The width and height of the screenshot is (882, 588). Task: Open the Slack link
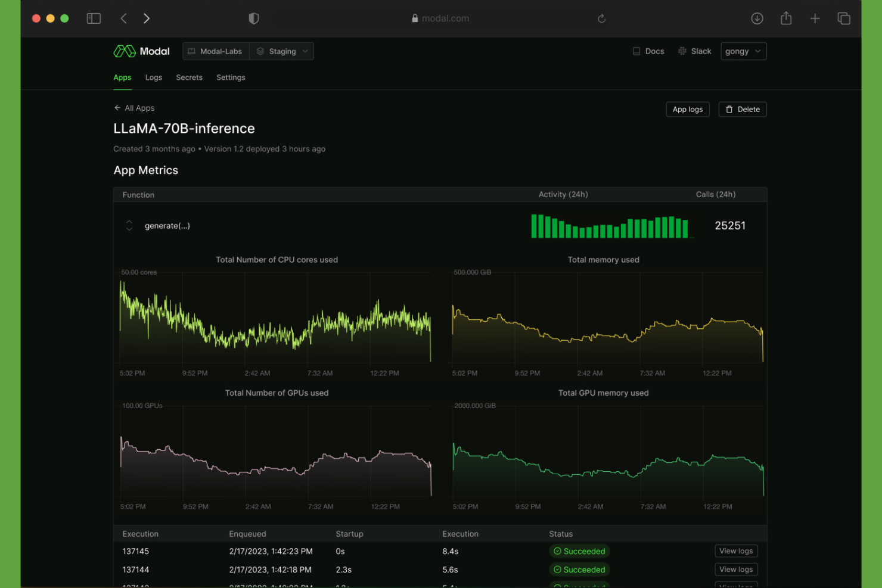point(695,51)
